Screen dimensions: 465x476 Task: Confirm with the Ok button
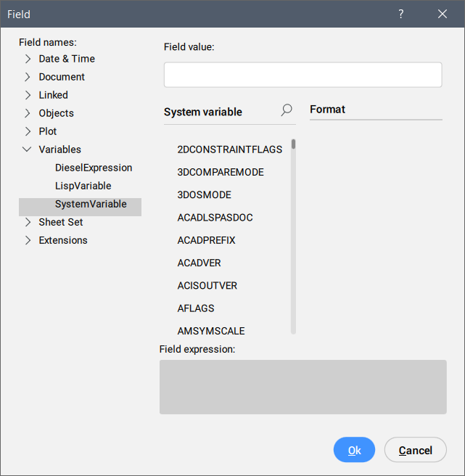pos(354,451)
